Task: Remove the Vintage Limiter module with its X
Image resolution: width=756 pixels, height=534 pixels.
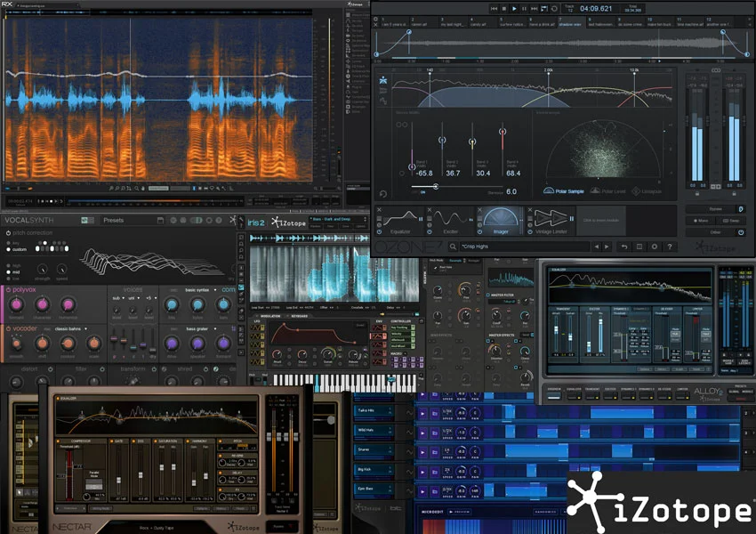Action: [x=529, y=210]
